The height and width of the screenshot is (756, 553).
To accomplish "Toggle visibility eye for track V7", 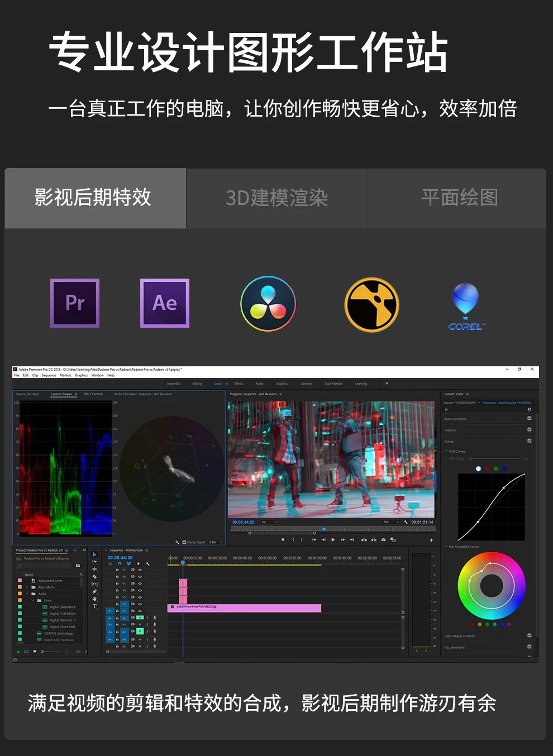I will click(140, 570).
